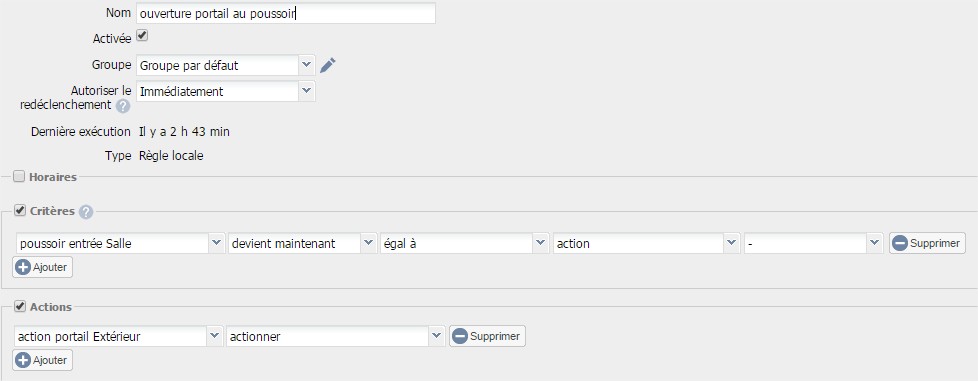Viewport: 978px width, 381px height.
Task: Click the plus icon under Critères
Action: point(23,268)
